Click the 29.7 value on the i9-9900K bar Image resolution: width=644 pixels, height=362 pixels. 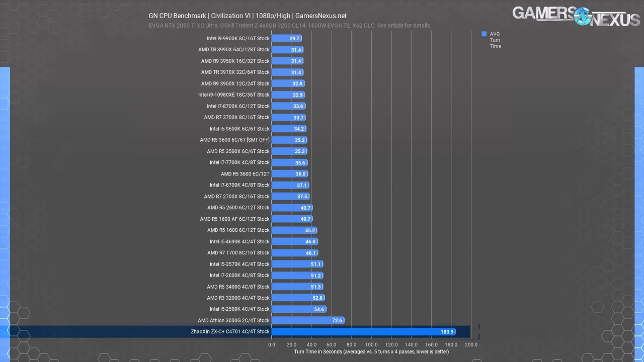[294, 38]
